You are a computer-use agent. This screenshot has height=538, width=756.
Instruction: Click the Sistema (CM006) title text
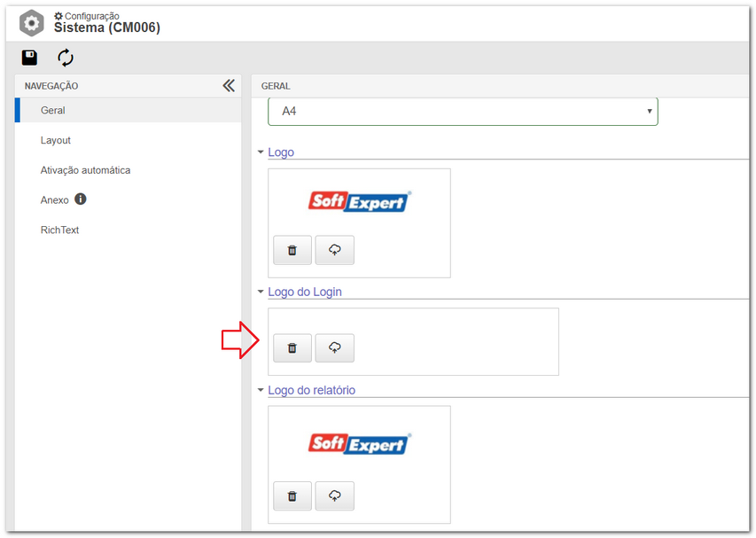point(107,27)
